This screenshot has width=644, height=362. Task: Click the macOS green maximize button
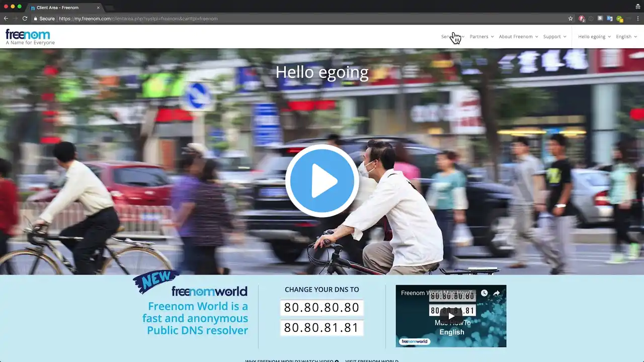(20, 7)
